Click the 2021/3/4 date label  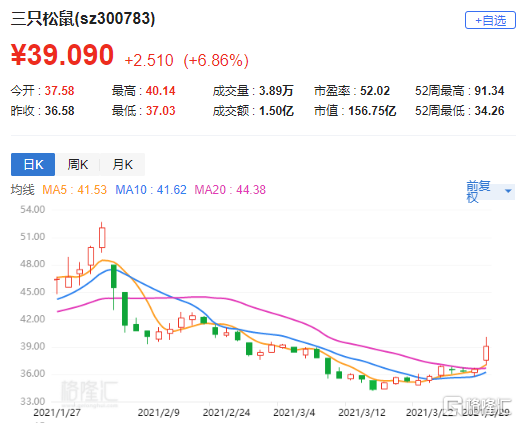294,412
